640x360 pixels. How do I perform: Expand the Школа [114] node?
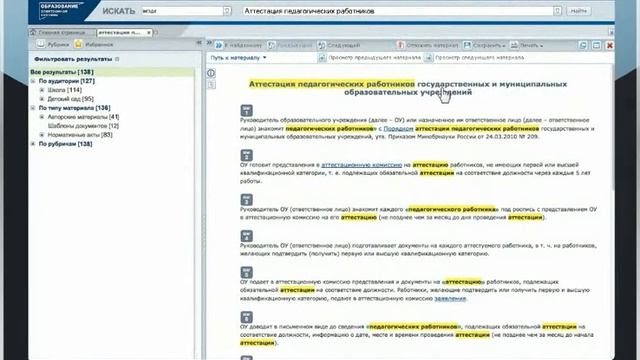pyautogui.click(x=42, y=90)
